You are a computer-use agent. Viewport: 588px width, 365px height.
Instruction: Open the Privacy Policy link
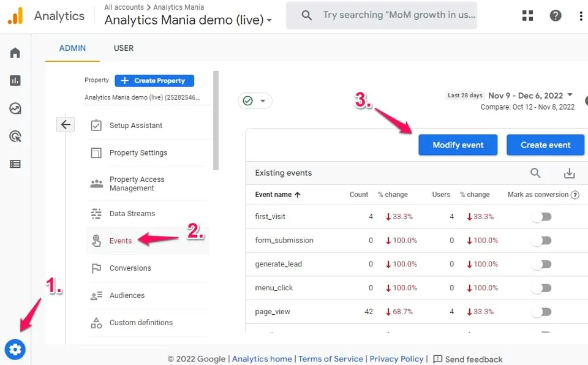(x=396, y=359)
